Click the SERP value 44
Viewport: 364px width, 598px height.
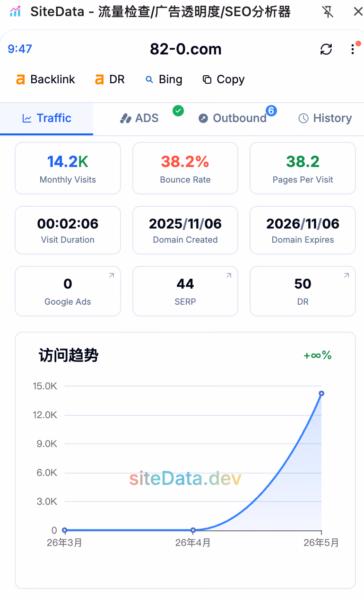(185, 284)
